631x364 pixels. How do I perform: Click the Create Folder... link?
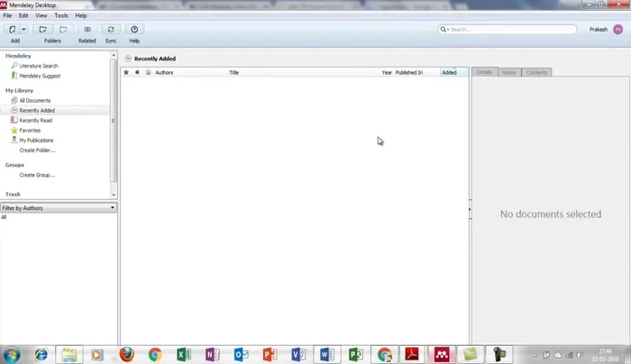38,150
